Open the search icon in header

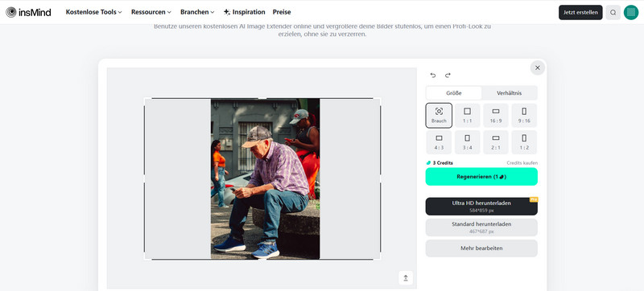pyautogui.click(x=613, y=12)
